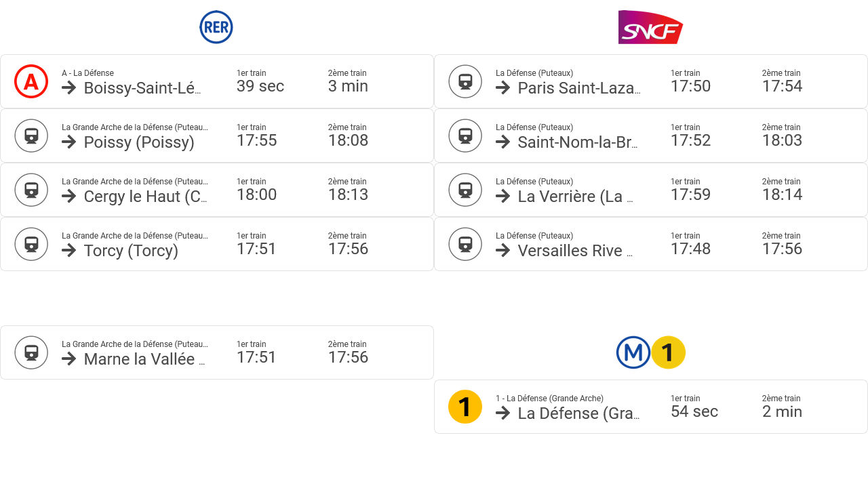Click the 17:50 departure to Paris Saint-Lazare
The width and height of the screenshot is (868, 488).
tap(691, 86)
